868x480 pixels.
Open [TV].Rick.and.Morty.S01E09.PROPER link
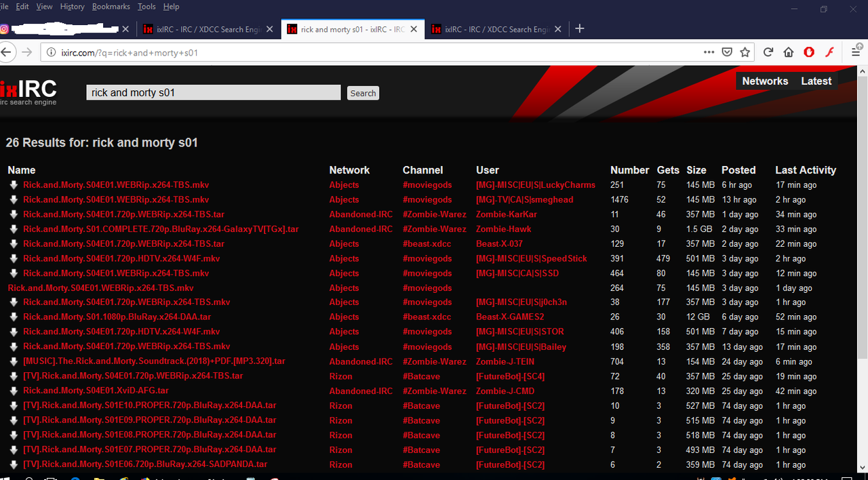coord(149,420)
